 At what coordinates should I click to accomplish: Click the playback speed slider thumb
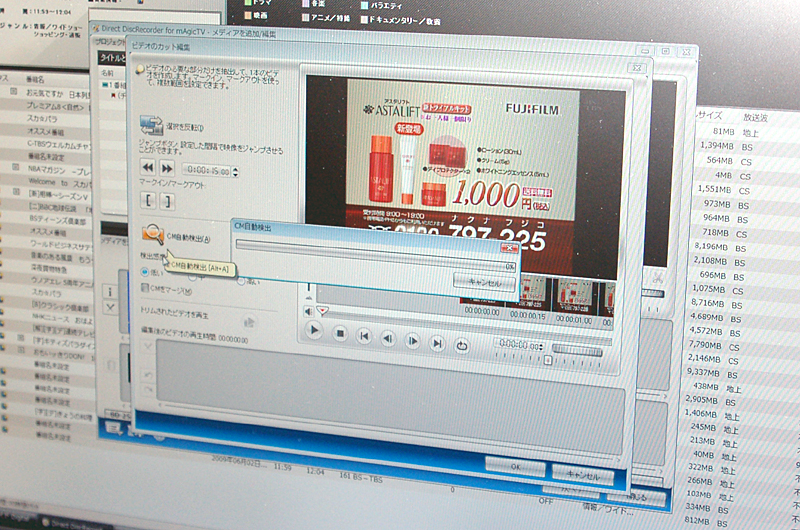click(547, 361)
